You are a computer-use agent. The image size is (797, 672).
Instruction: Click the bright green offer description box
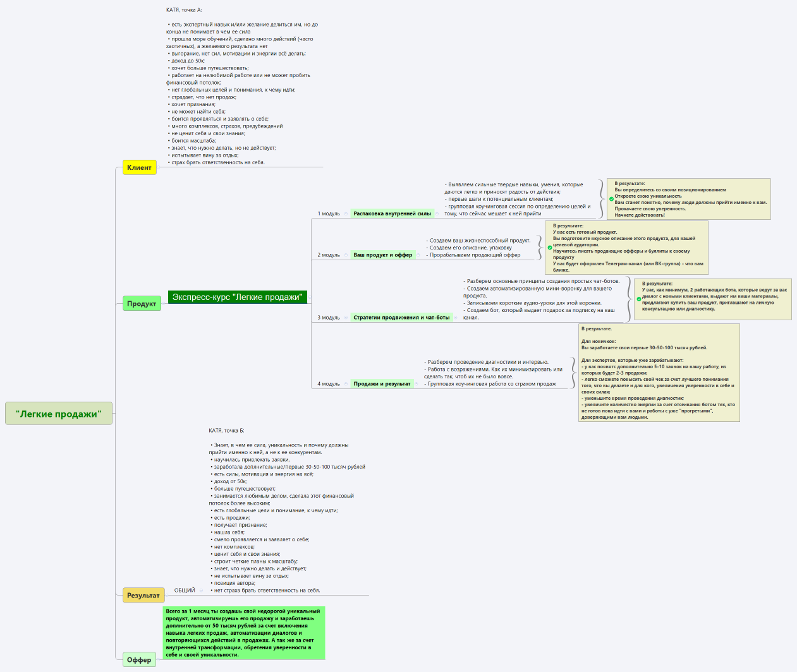click(x=243, y=633)
